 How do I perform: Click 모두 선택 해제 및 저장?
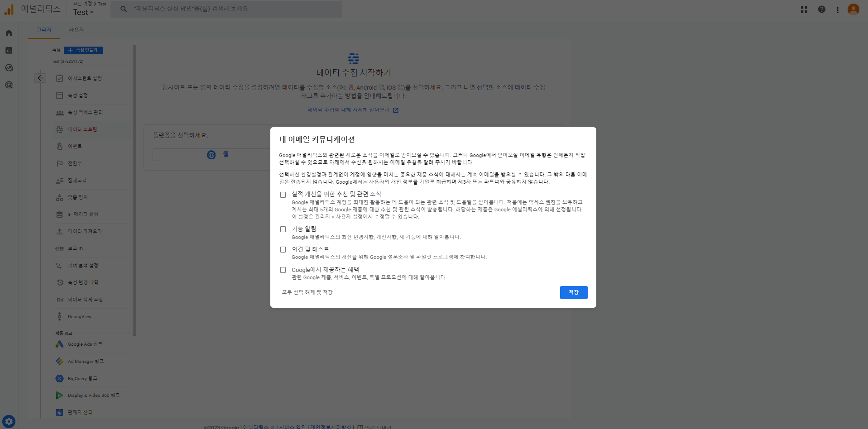[307, 292]
